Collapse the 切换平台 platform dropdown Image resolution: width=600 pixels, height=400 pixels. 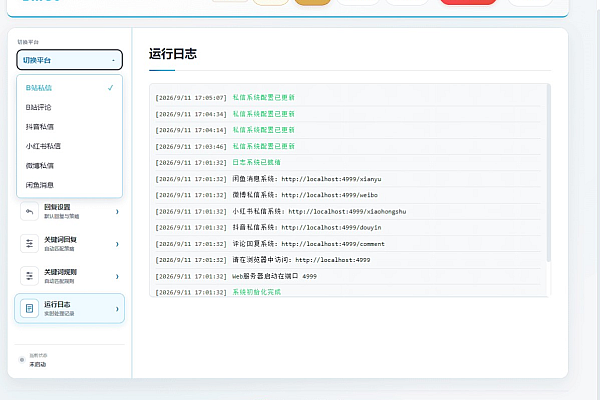69,60
